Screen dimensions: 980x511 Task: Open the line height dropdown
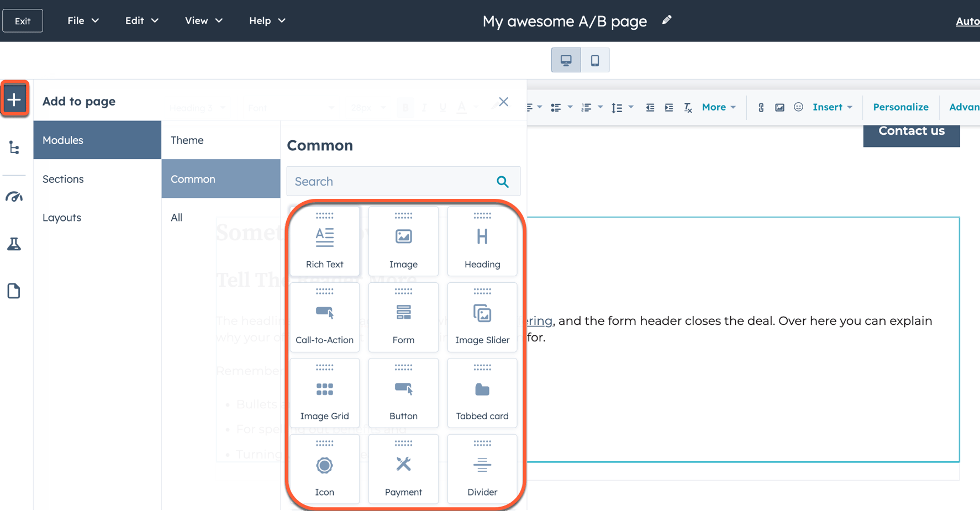point(621,108)
